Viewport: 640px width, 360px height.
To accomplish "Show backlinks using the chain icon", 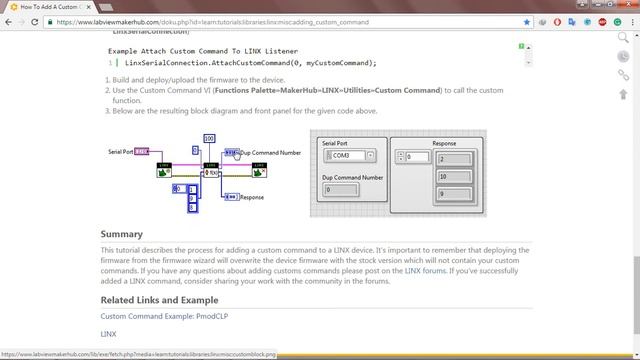I will pyautogui.click(x=623, y=75).
